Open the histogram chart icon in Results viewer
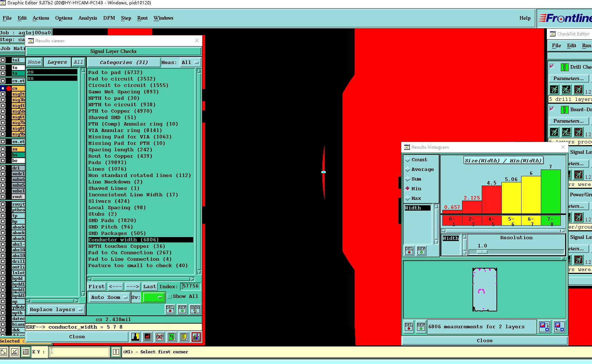The width and height of the screenshot is (592, 364). pos(196,336)
